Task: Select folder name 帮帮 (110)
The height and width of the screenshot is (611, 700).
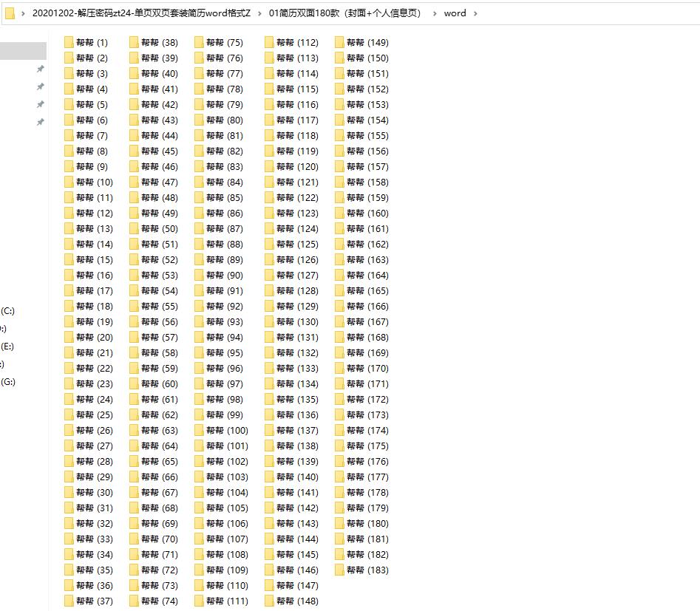Action: pos(228,586)
